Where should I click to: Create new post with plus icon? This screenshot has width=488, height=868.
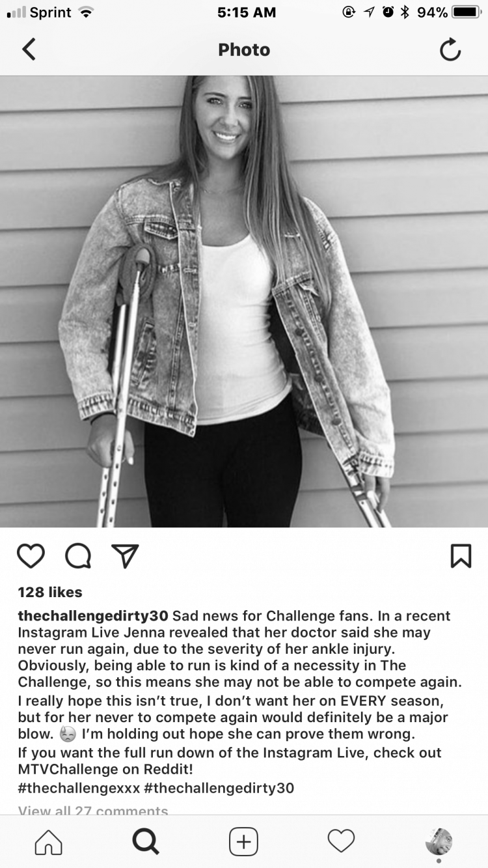(244, 841)
